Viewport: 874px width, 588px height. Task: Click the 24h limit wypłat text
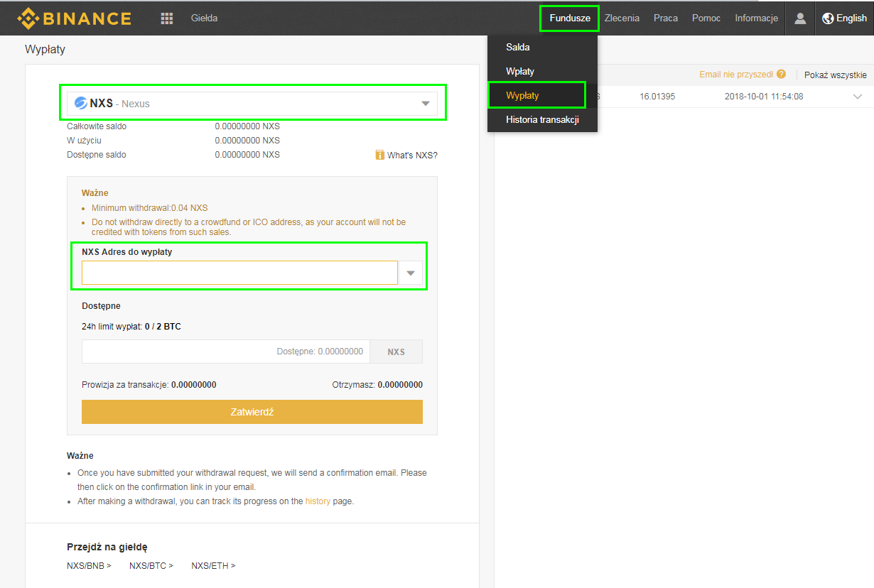131,327
